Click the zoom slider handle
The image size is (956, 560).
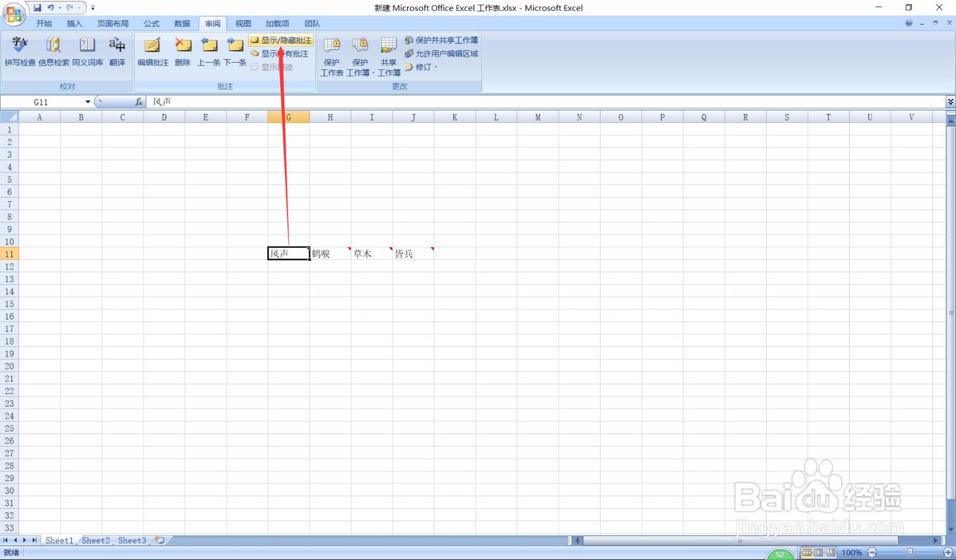[910, 553]
